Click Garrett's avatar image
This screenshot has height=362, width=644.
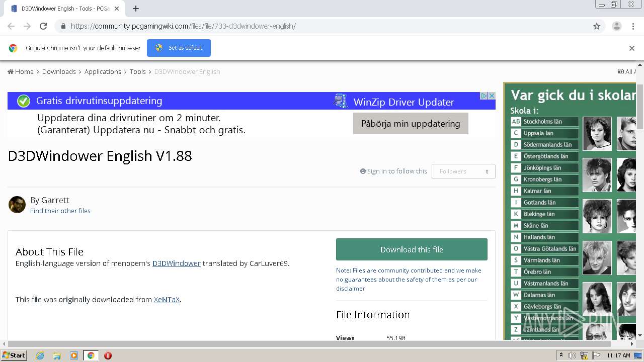[17, 205]
